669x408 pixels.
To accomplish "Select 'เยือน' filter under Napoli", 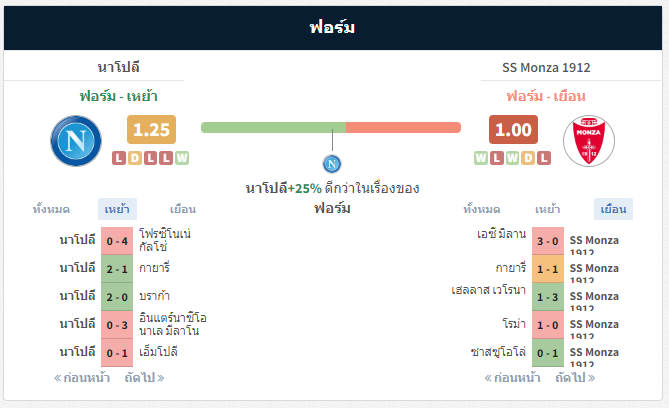I will tap(183, 209).
